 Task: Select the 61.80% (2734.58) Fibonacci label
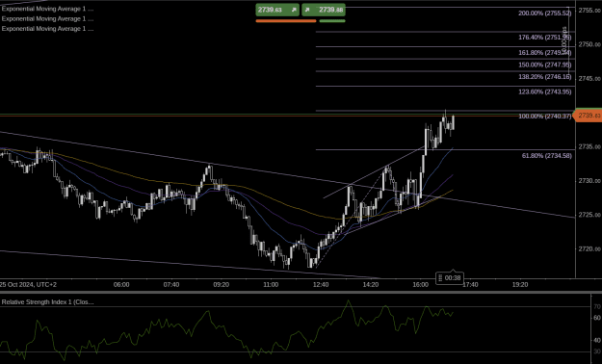(546, 155)
